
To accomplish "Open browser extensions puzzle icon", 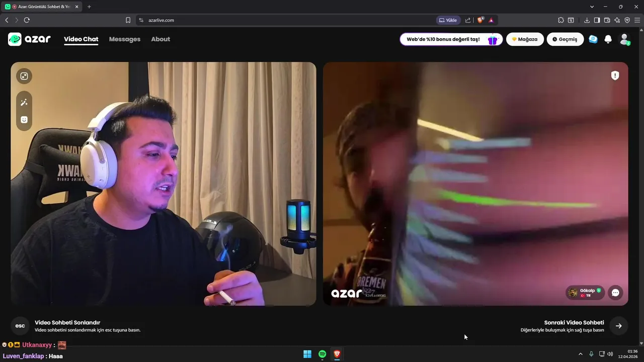I will click(x=560, y=20).
